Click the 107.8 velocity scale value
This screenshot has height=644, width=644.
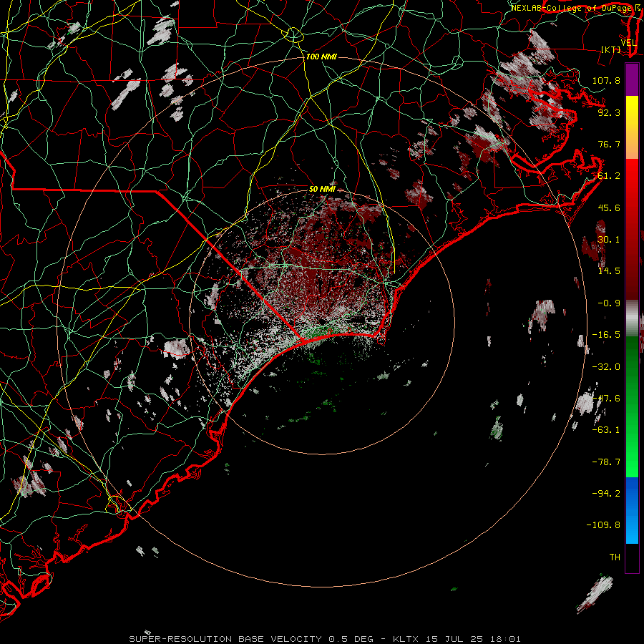point(606,80)
